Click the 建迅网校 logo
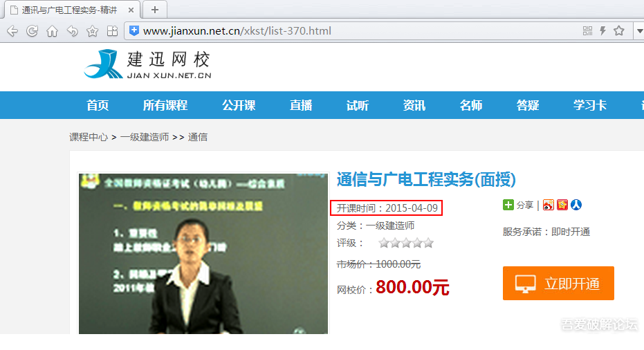The height and width of the screenshot is (350, 644). (x=148, y=64)
